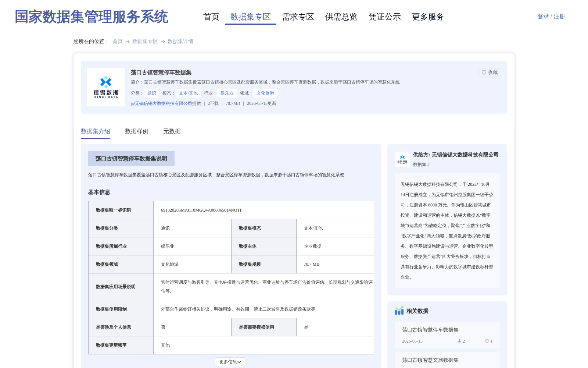Open 更多服务 in the top navigation
Viewport: 588px width, 368px height.
click(428, 17)
